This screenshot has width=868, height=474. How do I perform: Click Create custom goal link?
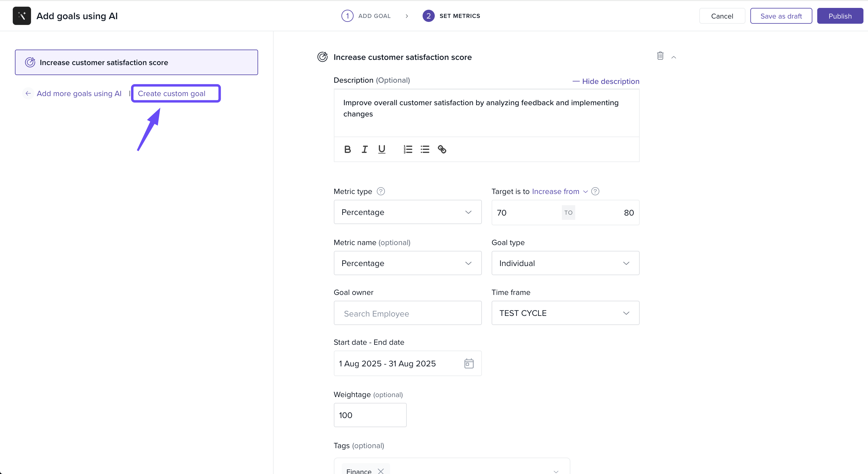coord(171,93)
